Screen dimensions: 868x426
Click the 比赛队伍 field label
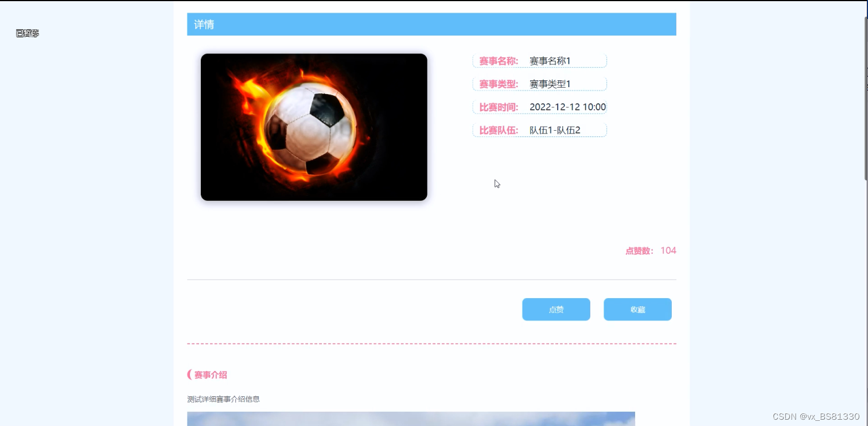point(499,130)
